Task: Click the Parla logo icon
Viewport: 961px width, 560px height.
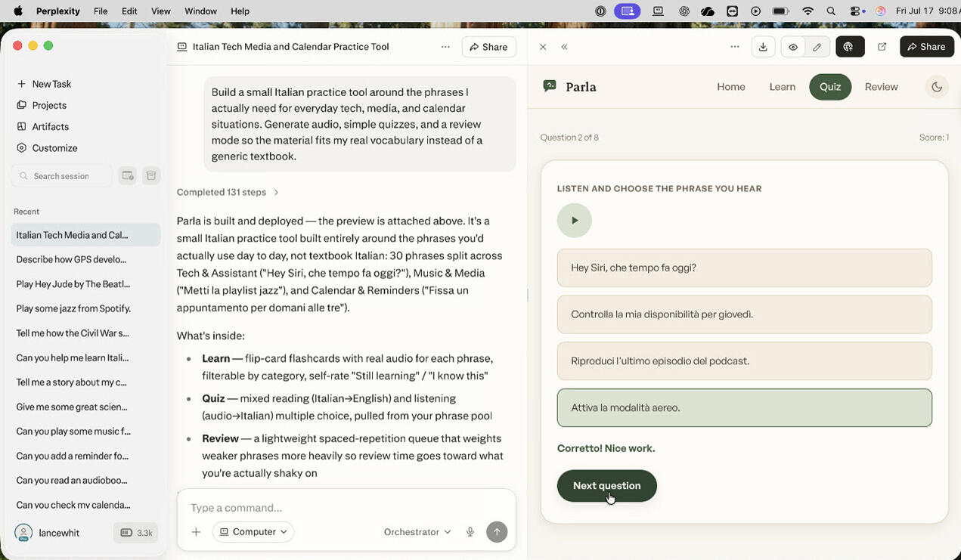Action: pos(550,86)
